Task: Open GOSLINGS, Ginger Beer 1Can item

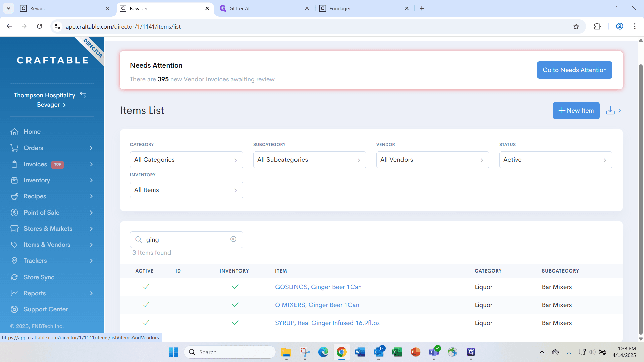Action: point(318,287)
